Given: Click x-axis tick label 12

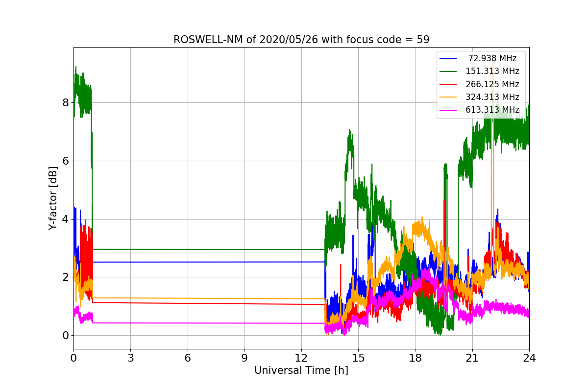Looking at the screenshot, I should (x=301, y=358).
